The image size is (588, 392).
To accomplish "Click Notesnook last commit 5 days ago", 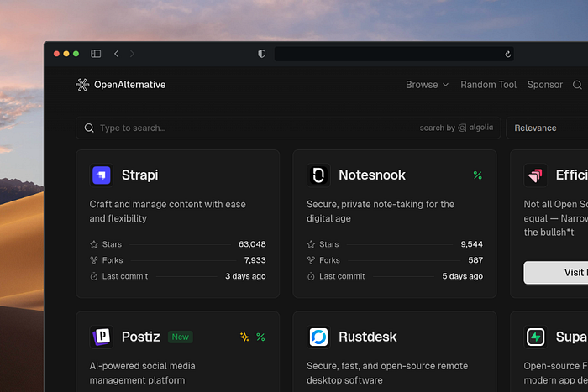I will pyautogui.click(x=462, y=276).
